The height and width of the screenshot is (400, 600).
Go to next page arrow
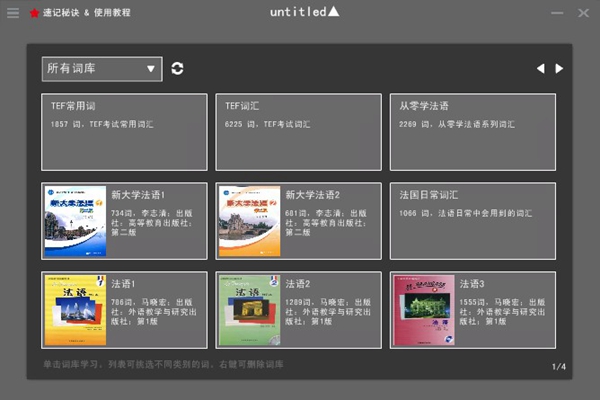point(559,69)
